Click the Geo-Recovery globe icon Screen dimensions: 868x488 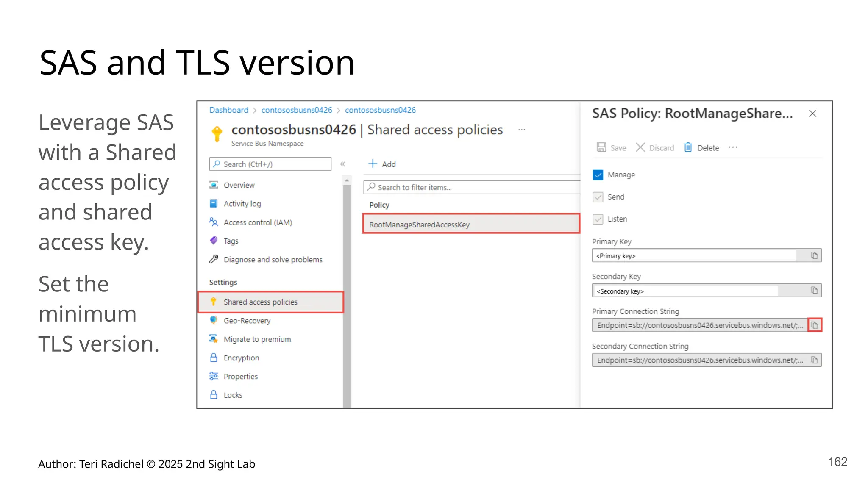tap(214, 320)
